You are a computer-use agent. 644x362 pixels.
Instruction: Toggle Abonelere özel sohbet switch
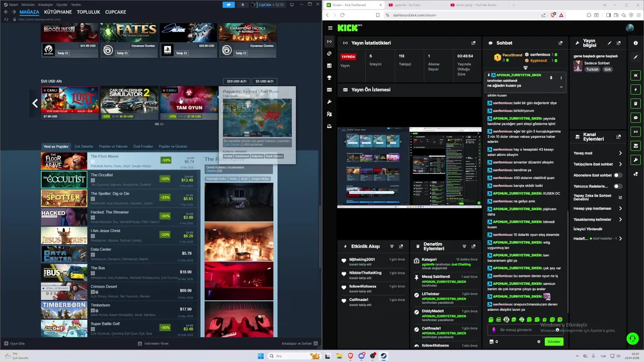click(617, 175)
